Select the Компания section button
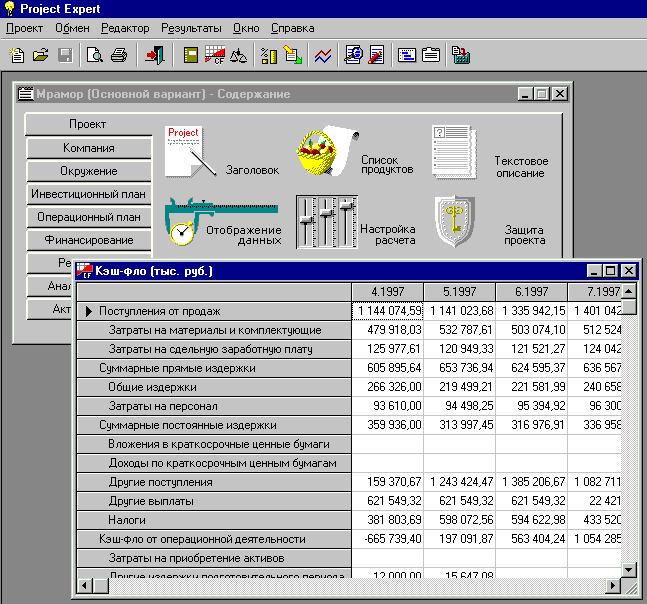This screenshot has width=647, height=604. (x=89, y=148)
